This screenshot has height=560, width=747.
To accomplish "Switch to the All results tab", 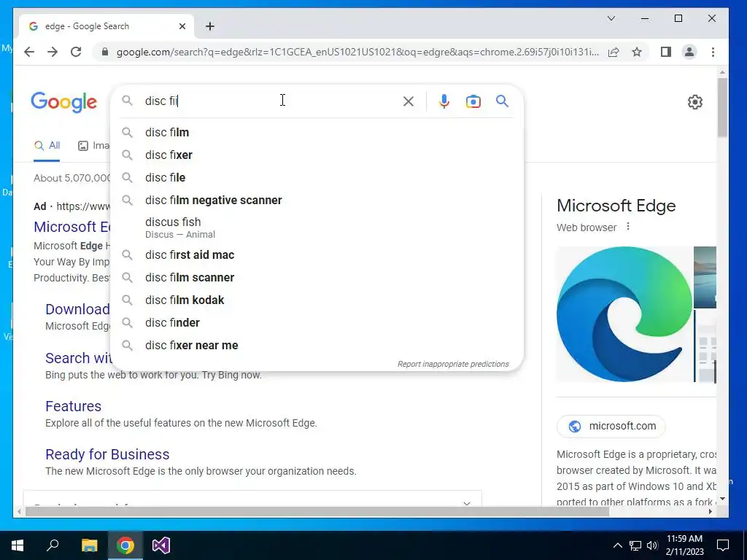I will pos(47,146).
